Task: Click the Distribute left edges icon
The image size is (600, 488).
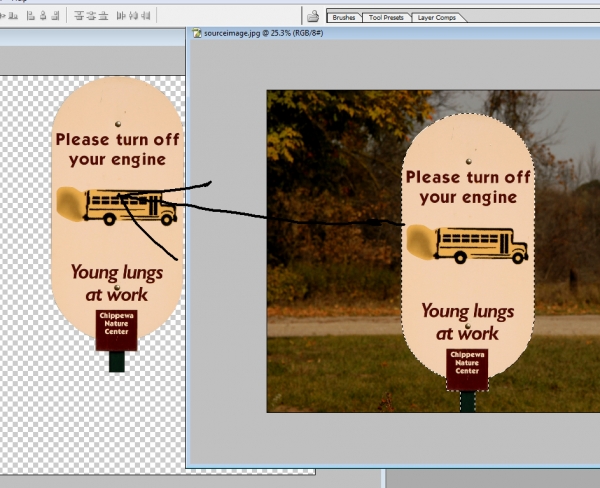Action: (121, 16)
